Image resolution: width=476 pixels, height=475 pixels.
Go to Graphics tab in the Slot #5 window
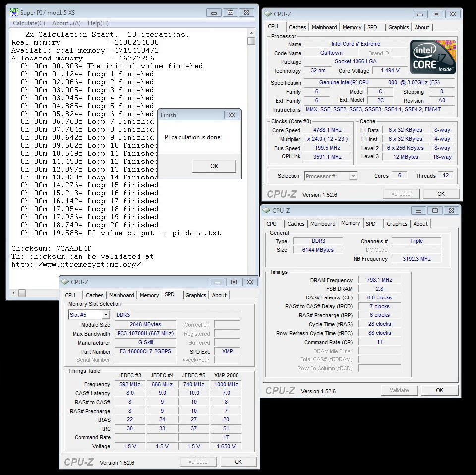point(195,295)
